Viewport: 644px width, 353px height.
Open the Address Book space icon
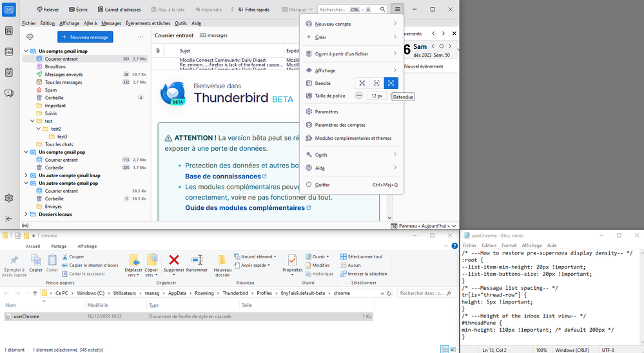(x=8, y=31)
